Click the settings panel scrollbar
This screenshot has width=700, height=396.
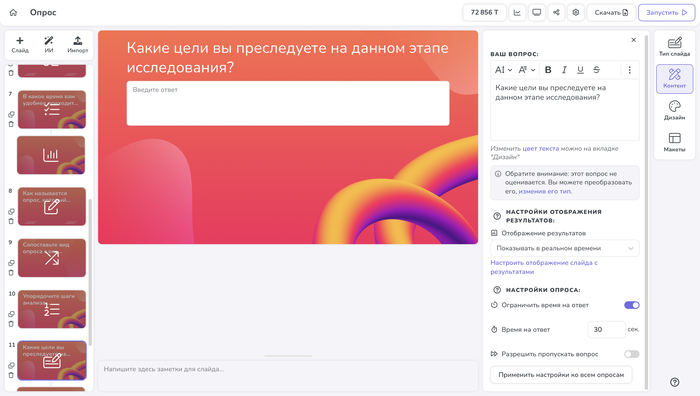[x=646, y=212]
